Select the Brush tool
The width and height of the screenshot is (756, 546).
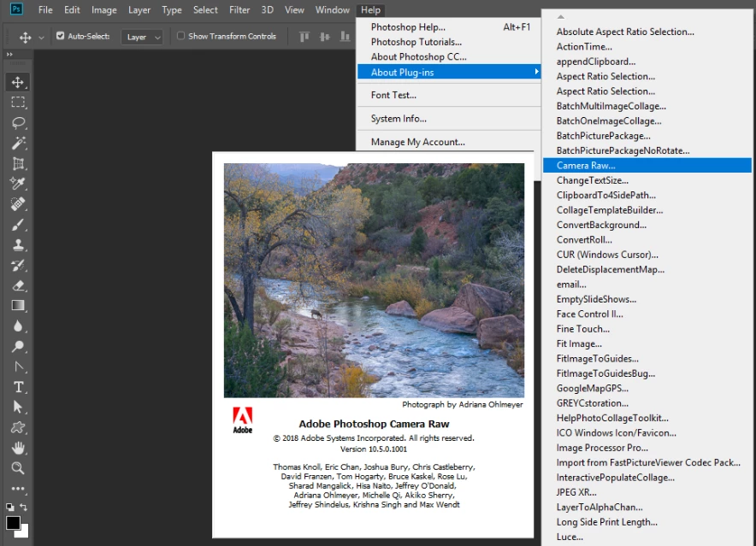pos(18,225)
